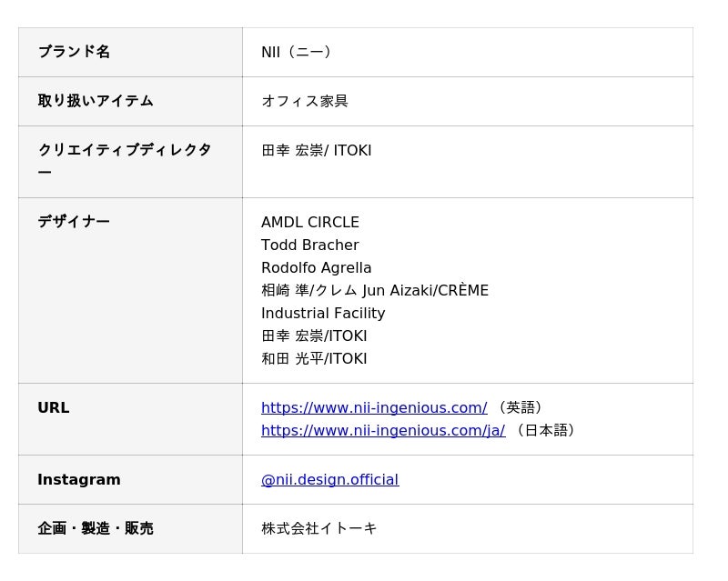Click the Industrial Facility entry
Screen dimensions: 728x581
click(x=323, y=313)
